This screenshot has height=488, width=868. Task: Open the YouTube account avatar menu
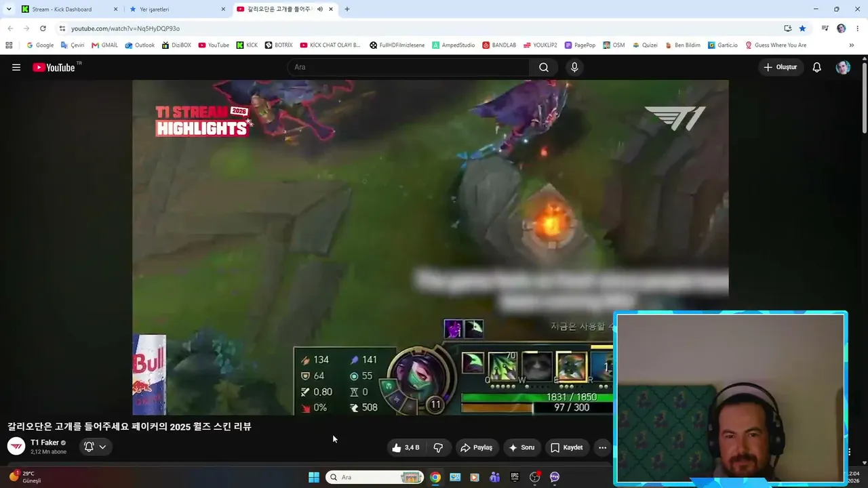point(843,67)
